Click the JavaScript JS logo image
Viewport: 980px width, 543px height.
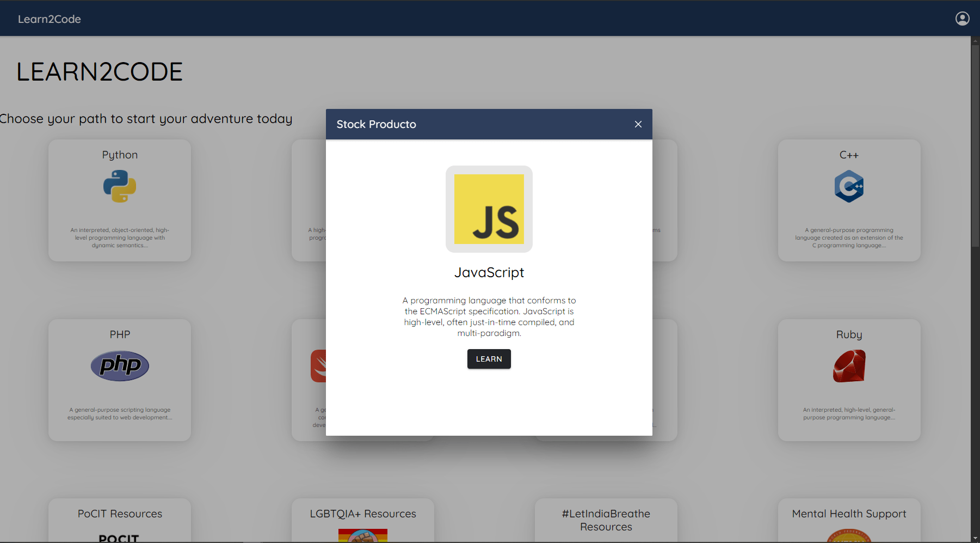tap(489, 209)
